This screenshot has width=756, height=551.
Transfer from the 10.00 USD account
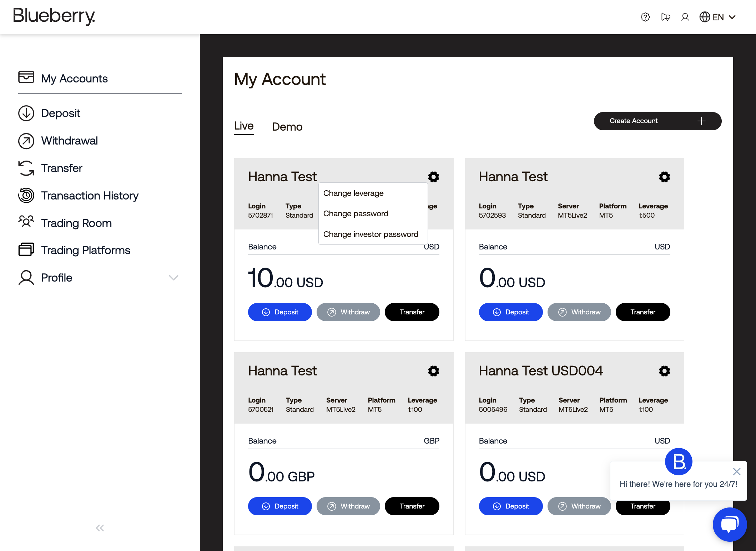coord(412,312)
